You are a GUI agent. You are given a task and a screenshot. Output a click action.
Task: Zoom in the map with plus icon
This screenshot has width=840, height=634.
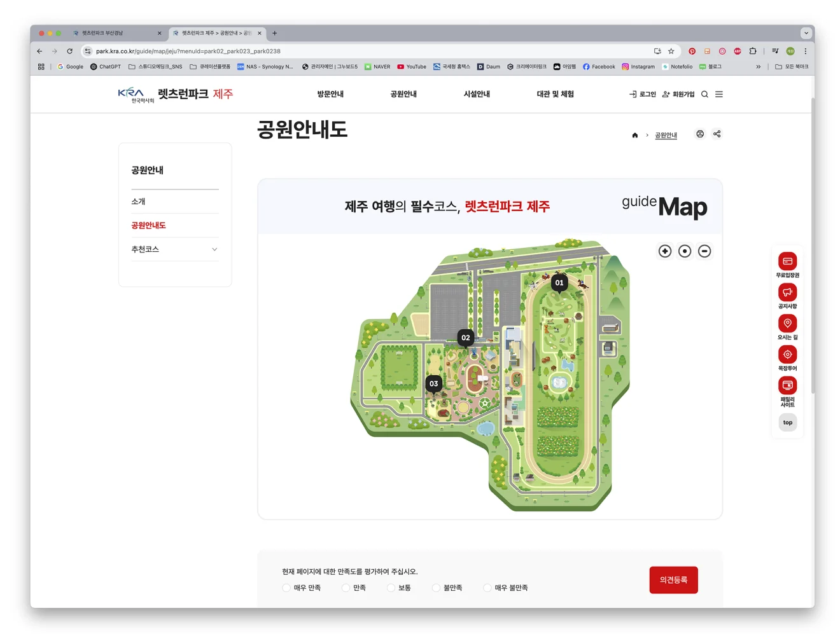point(665,251)
